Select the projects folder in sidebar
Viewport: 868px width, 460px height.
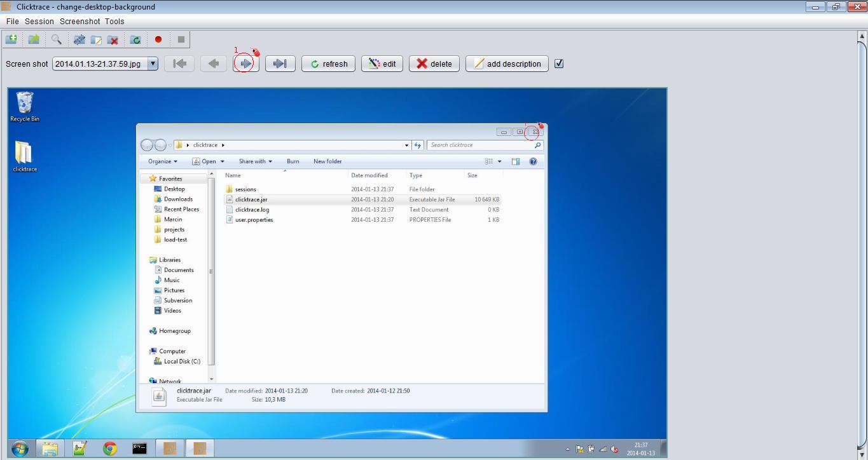tap(174, 230)
